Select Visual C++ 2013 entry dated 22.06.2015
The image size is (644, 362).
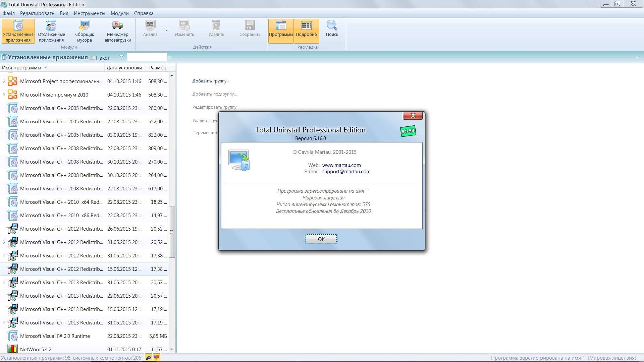coord(84,296)
